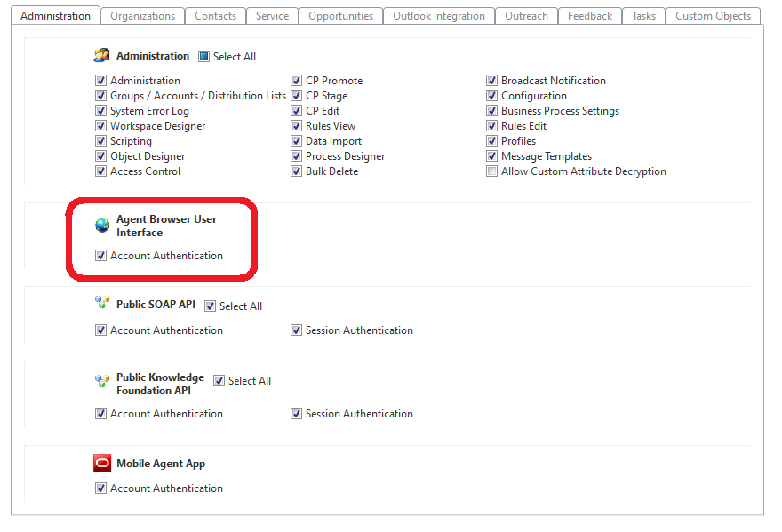Toggle the Bulk Delete checkbox
The height and width of the screenshot is (532, 782).
tap(296, 171)
